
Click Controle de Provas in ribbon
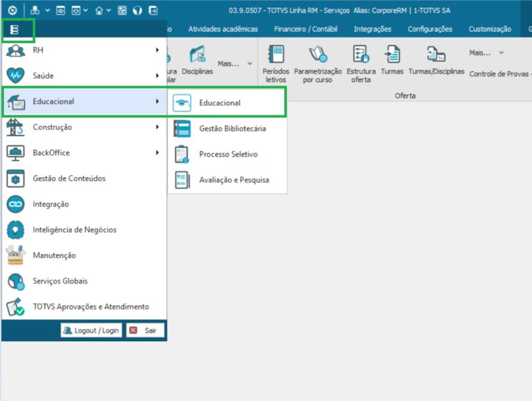pyautogui.click(x=499, y=74)
